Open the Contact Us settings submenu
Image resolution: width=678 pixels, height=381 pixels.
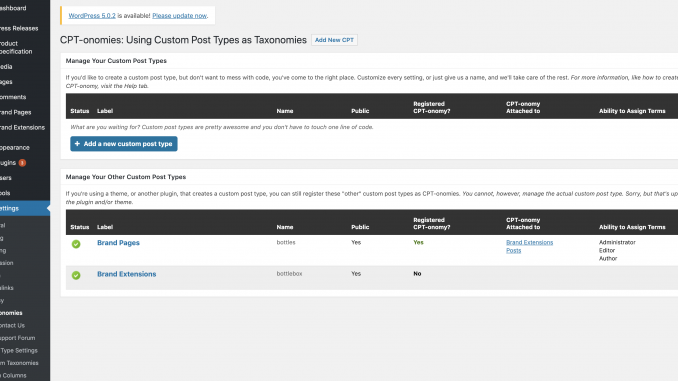pyautogui.click(x=13, y=325)
